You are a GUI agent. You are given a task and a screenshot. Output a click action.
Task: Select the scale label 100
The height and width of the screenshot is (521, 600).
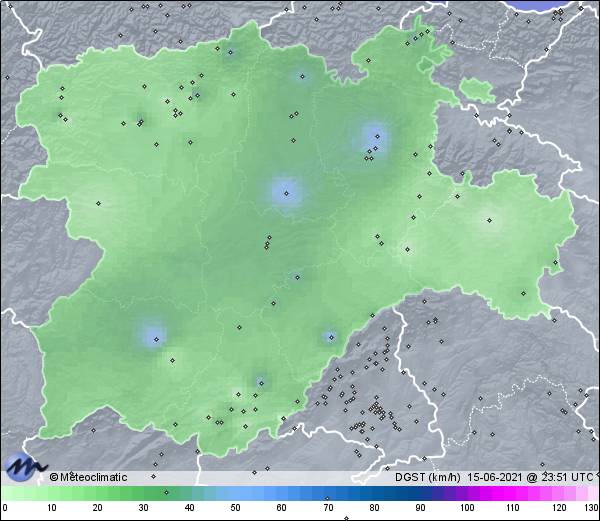[467, 508]
